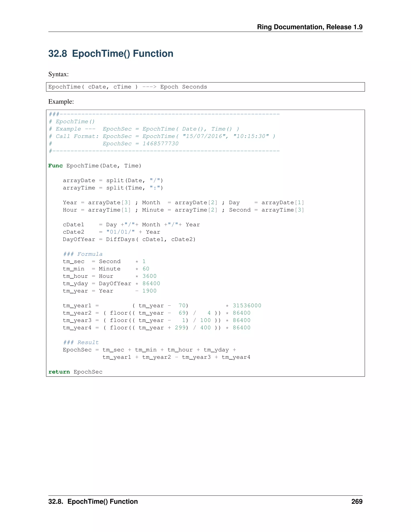Click the number 31536000 in the code

(247, 306)
